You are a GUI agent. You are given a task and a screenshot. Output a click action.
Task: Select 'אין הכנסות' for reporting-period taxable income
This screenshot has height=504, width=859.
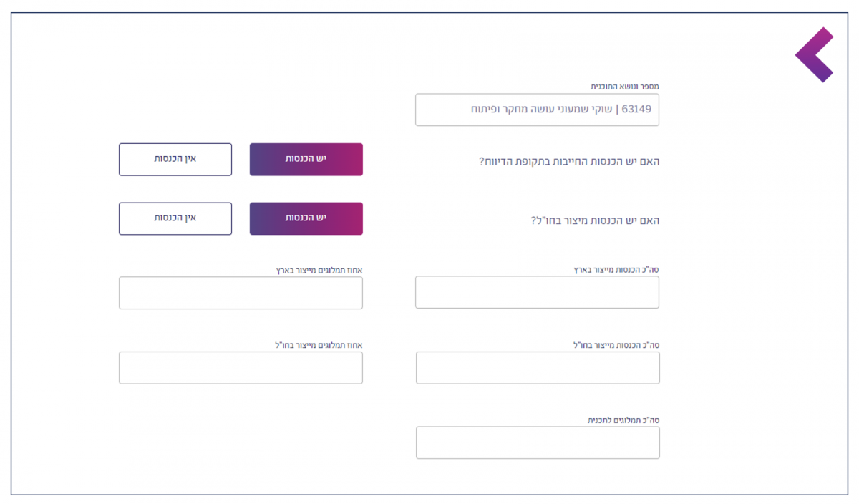coord(175,159)
